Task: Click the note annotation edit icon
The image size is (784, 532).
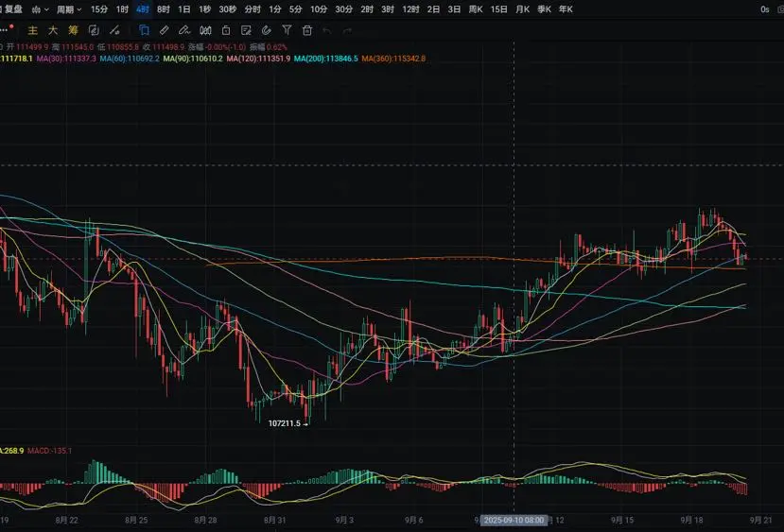Action: [246, 30]
